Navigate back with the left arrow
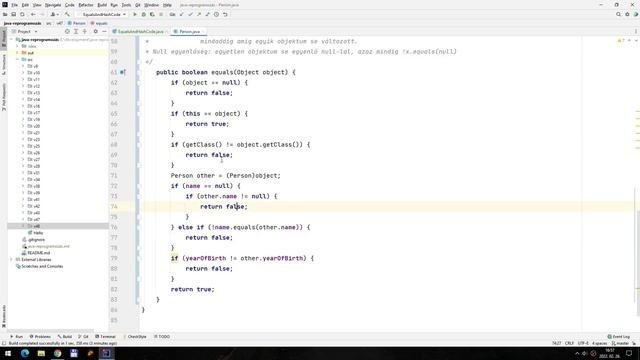Image resolution: width=640 pixels, height=360 pixels. click(33, 14)
